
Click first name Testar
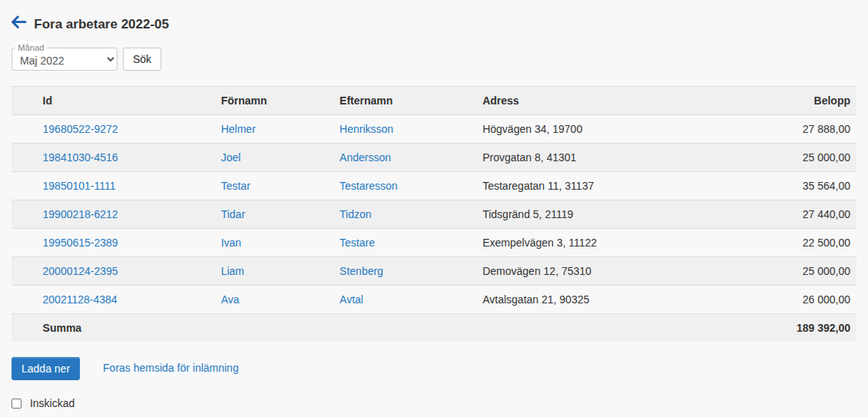pos(236,186)
